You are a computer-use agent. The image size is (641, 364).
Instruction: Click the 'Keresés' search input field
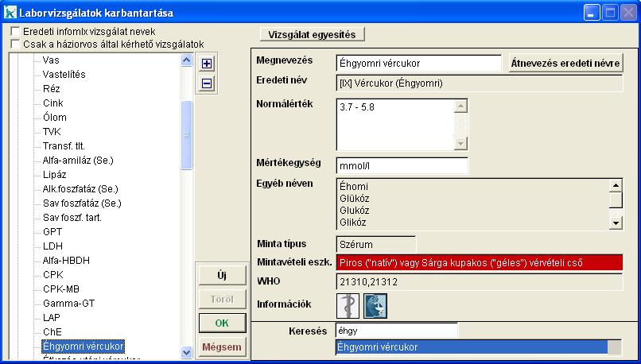397,330
